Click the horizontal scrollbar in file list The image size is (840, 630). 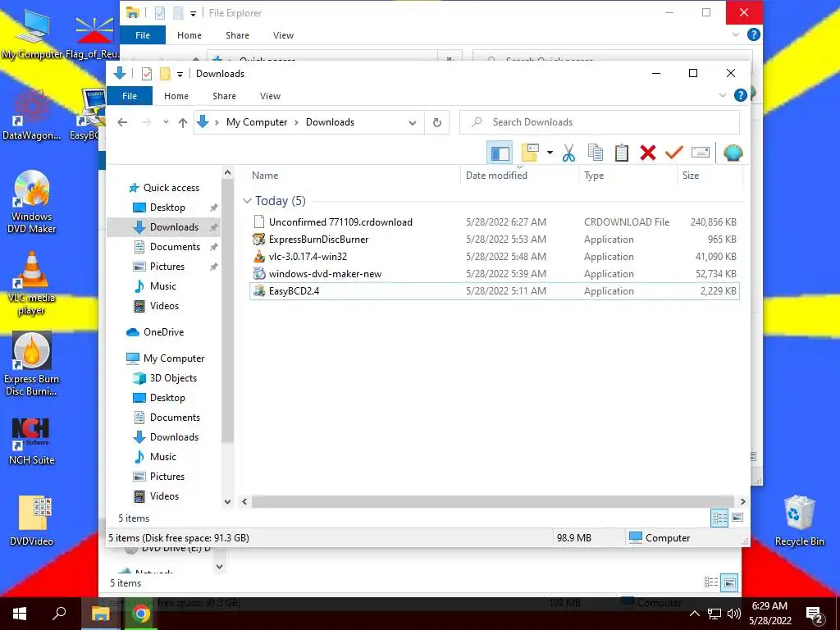pos(493,501)
